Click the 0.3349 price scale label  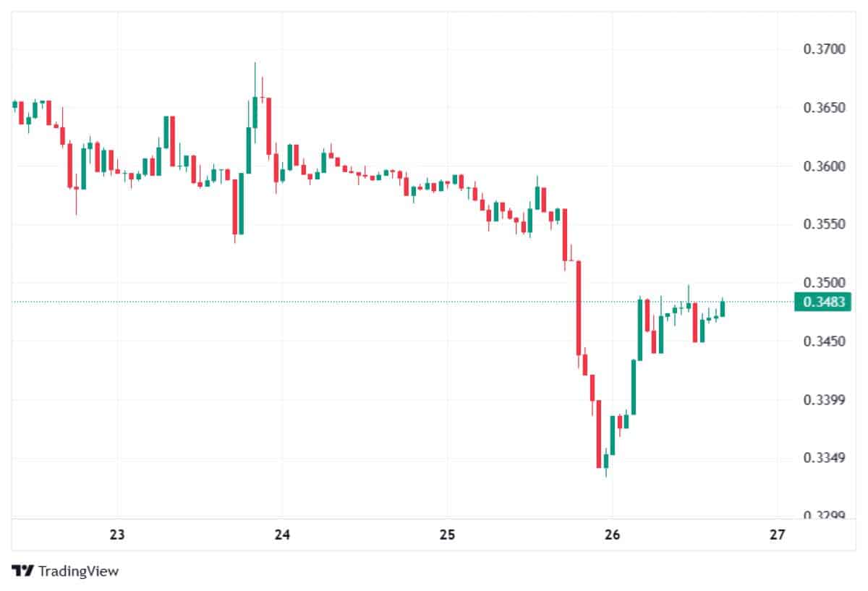pos(824,458)
